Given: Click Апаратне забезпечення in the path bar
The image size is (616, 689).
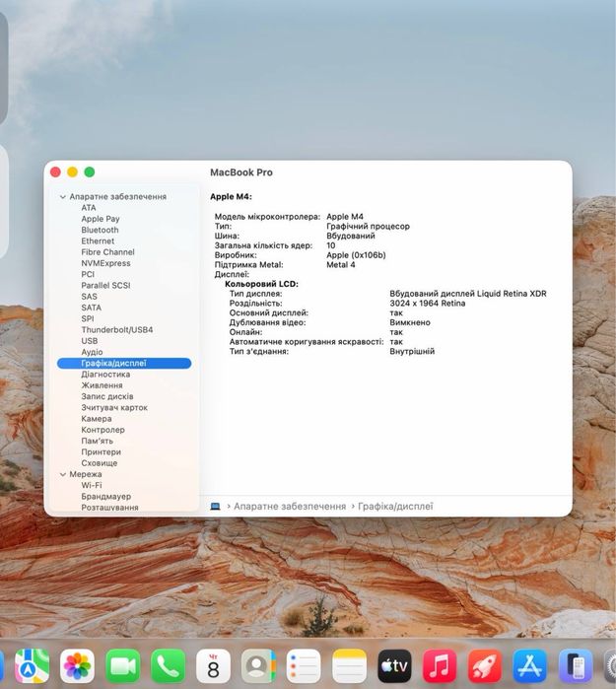Looking at the screenshot, I should coord(290,507).
